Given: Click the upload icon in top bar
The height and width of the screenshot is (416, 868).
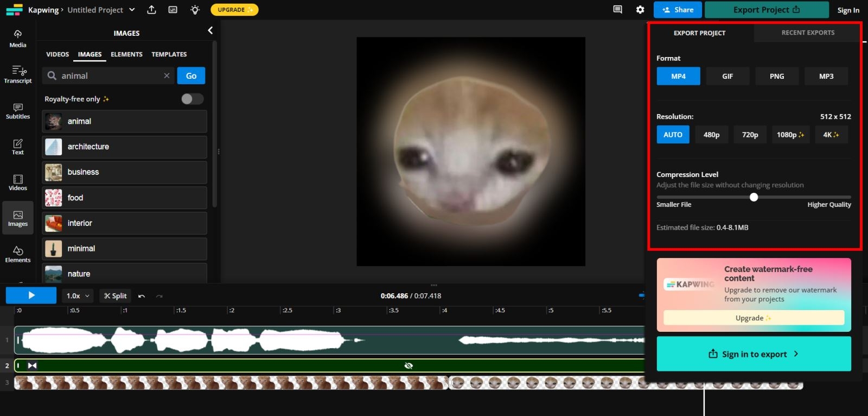Looking at the screenshot, I should [152, 10].
